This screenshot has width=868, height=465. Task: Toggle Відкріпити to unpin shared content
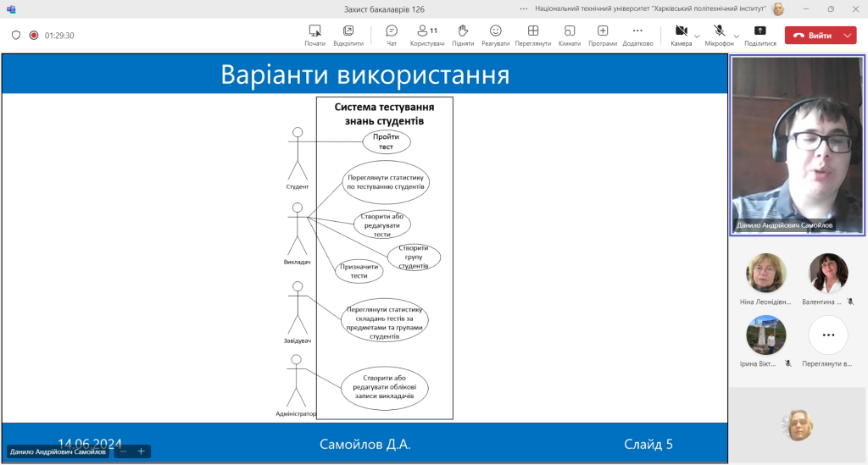348,36
